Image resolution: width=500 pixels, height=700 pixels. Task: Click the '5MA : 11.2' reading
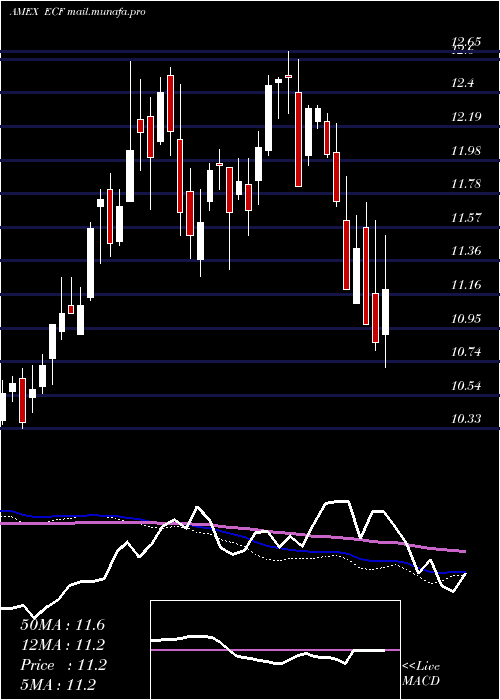click(x=58, y=684)
